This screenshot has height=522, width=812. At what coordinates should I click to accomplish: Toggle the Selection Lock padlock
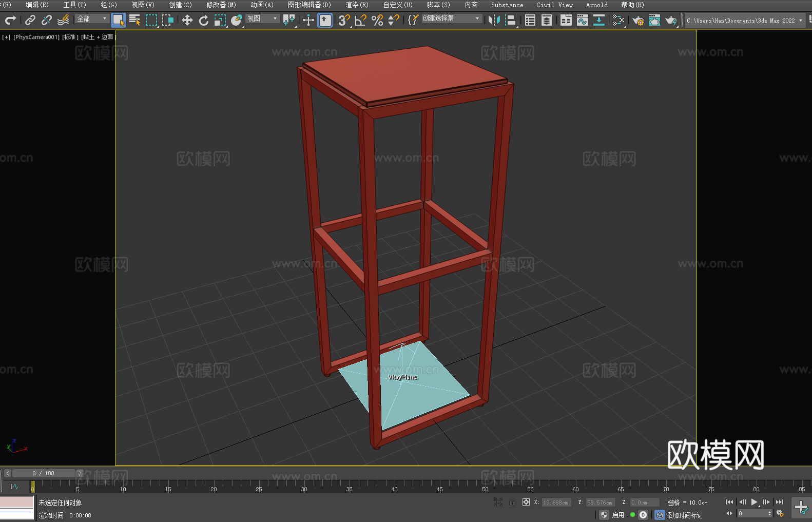pyautogui.click(x=512, y=502)
